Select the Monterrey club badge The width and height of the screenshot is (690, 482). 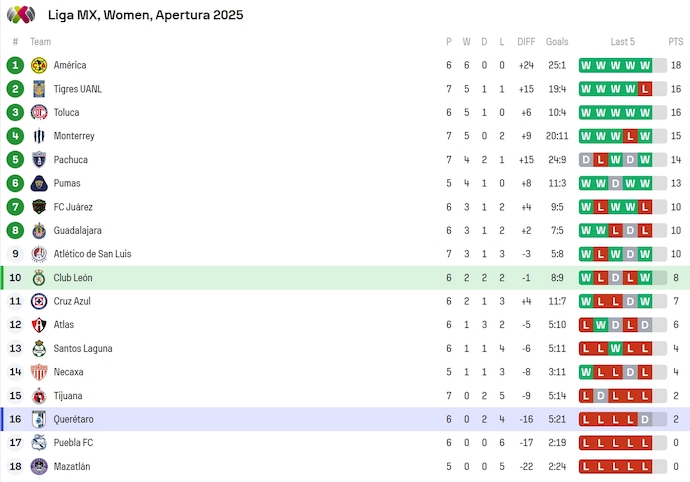[x=39, y=136]
